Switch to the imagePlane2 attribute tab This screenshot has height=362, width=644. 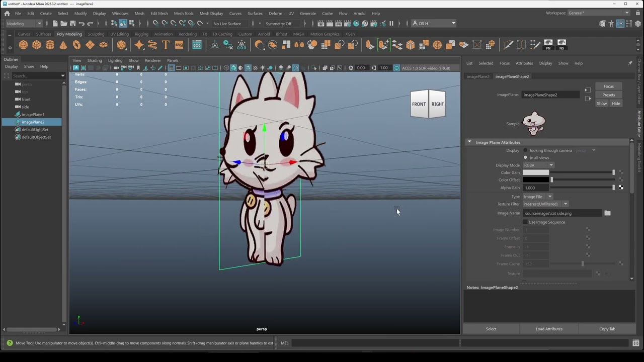[477, 76]
